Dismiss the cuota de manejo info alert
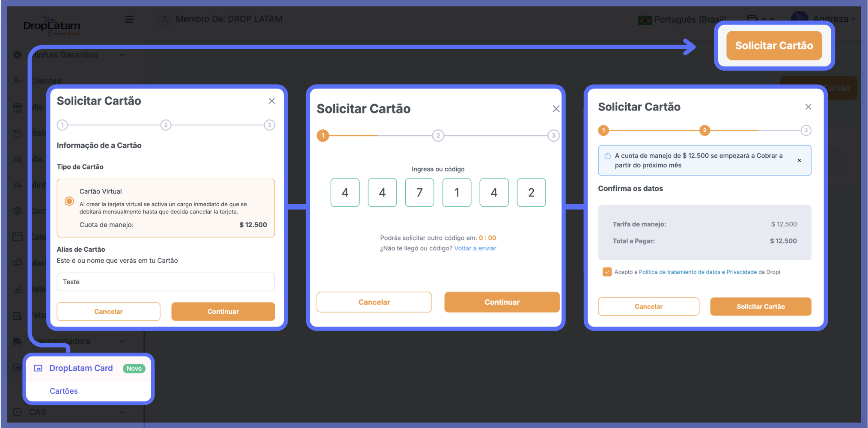 pyautogui.click(x=799, y=160)
